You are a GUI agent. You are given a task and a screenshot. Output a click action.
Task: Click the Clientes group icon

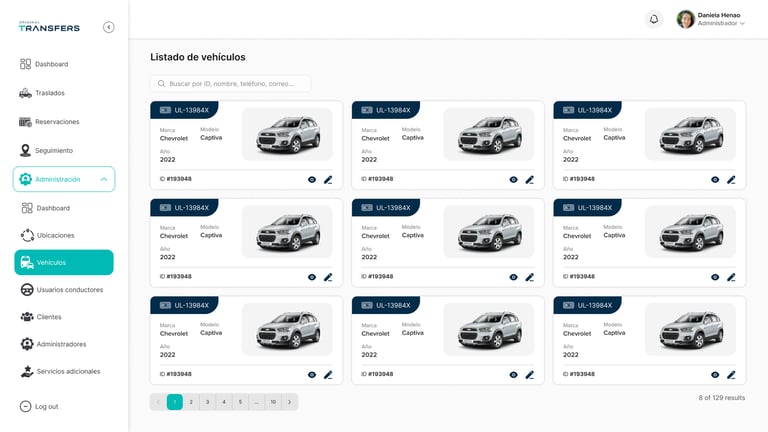pyautogui.click(x=27, y=317)
